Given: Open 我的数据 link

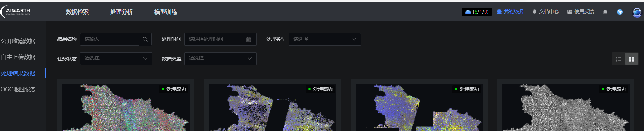Looking at the screenshot, I should coord(513,12).
